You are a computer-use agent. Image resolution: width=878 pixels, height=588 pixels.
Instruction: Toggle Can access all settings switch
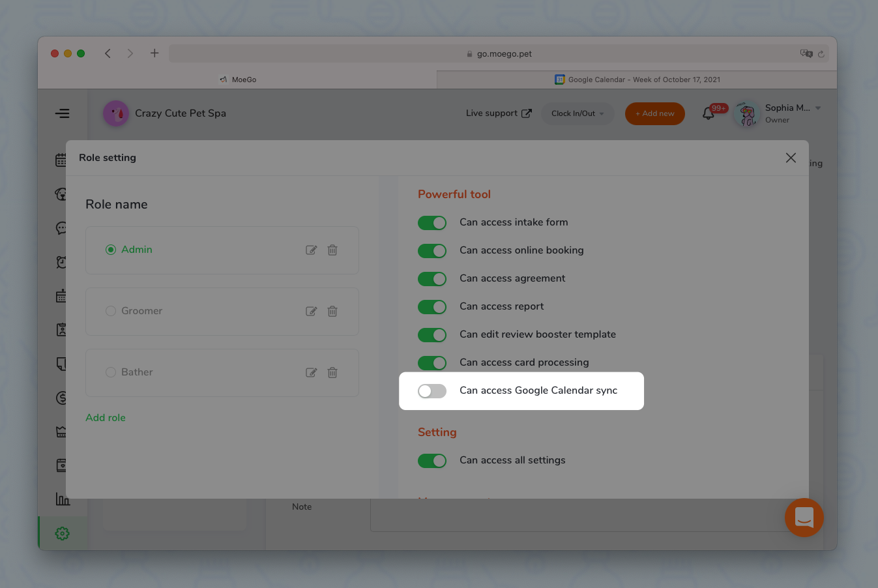point(432,461)
